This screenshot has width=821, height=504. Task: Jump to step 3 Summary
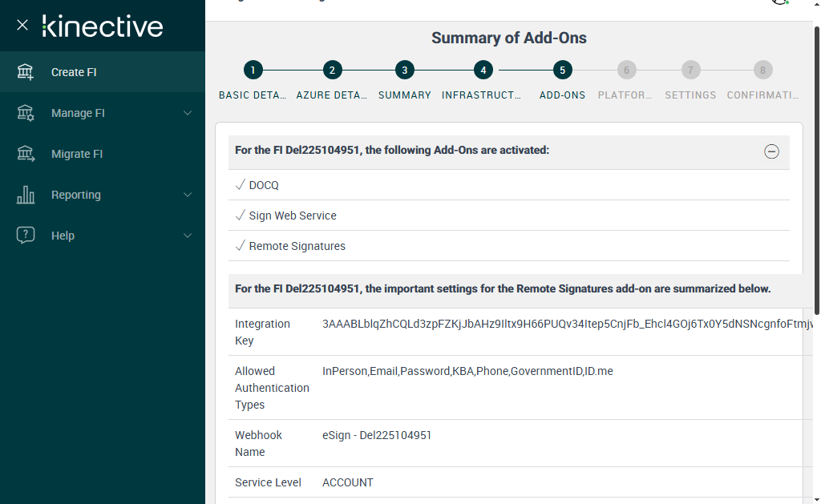tap(405, 71)
